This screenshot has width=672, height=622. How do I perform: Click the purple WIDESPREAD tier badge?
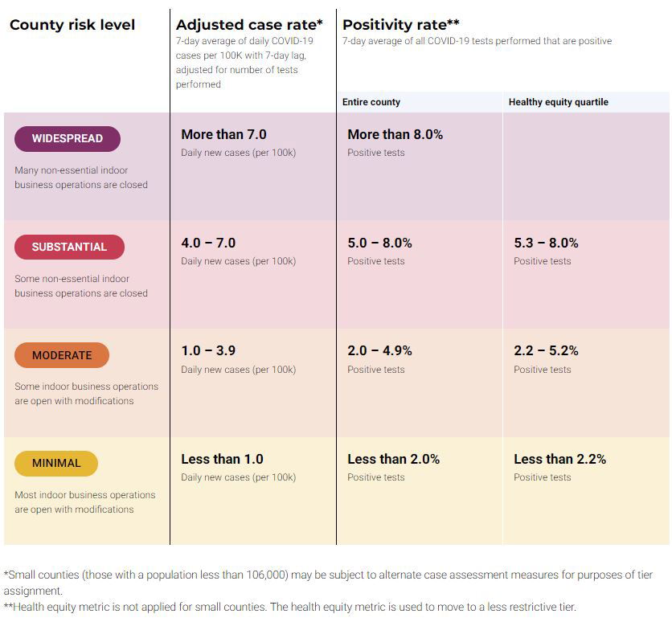(68, 138)
